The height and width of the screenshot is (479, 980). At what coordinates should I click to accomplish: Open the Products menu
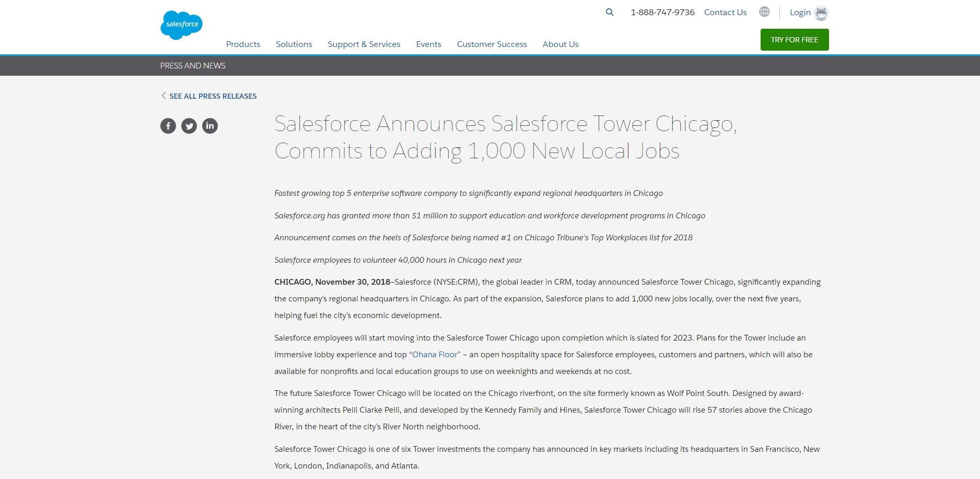[243, 44]
